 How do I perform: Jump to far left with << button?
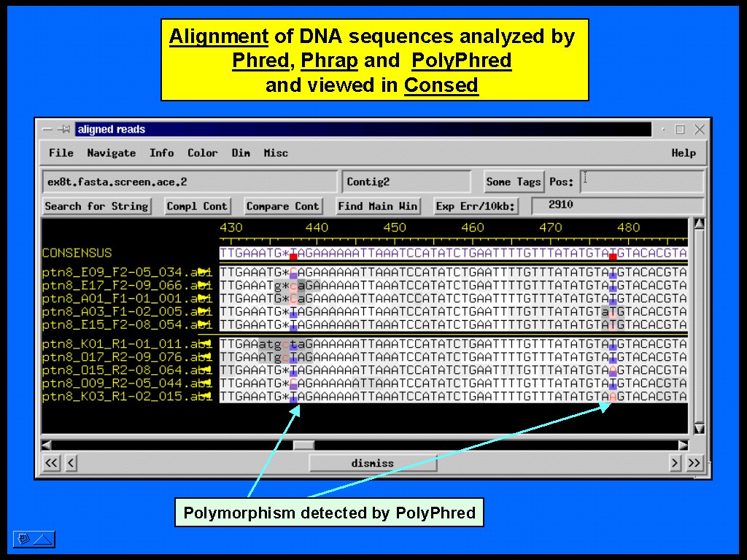pyautogui.click(x=51, y=463)
